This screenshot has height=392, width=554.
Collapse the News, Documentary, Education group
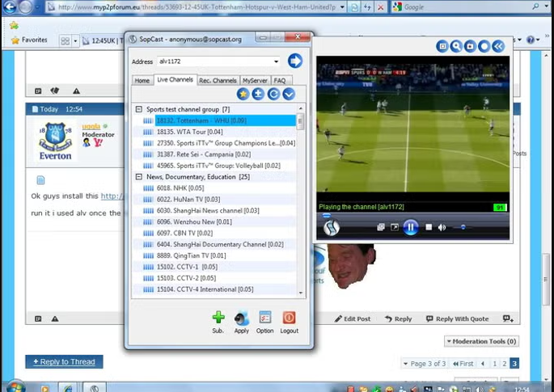click(139, 177)
